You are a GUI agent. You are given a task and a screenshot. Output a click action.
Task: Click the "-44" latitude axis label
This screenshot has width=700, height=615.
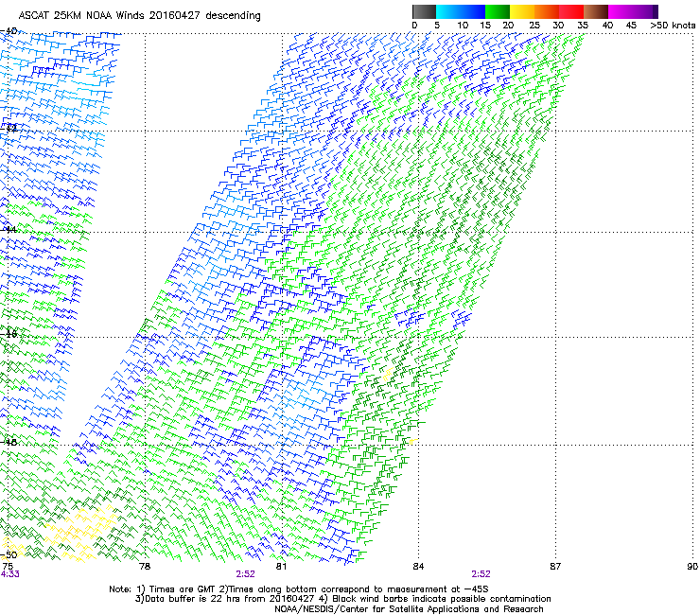(x=9, y=230)
